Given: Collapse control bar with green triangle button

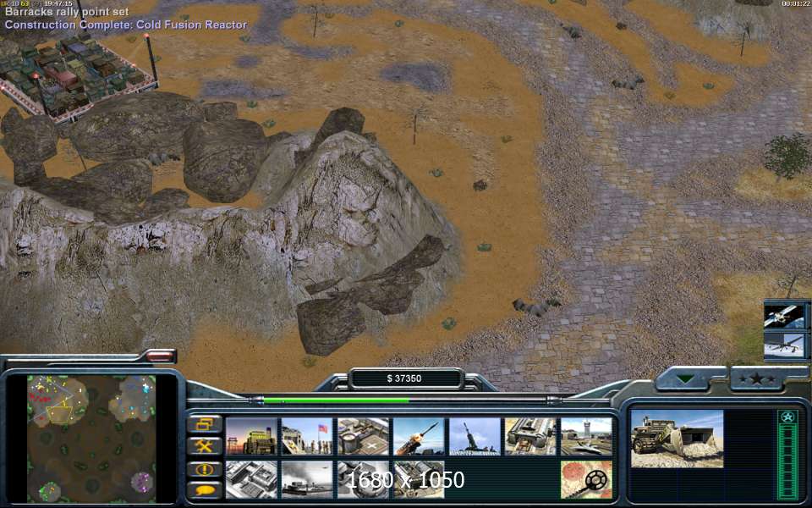Looking at the screenshot, I should (686, 379).
